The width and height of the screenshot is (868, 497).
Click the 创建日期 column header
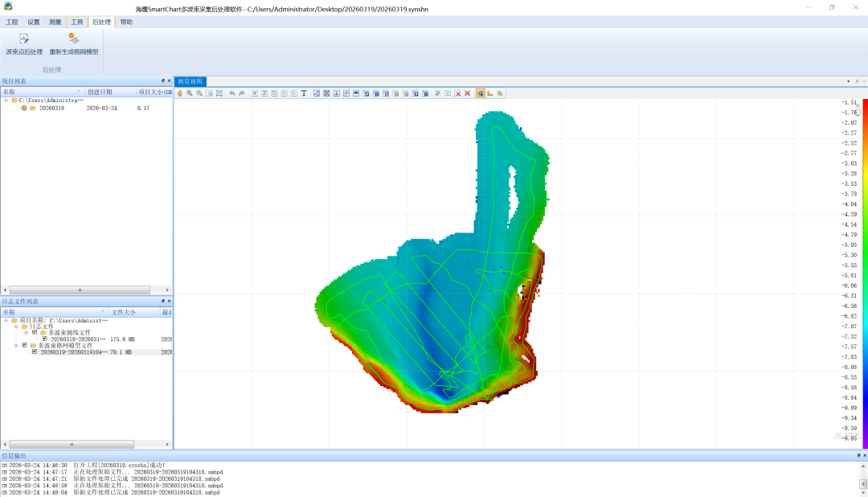click(100, 92)
